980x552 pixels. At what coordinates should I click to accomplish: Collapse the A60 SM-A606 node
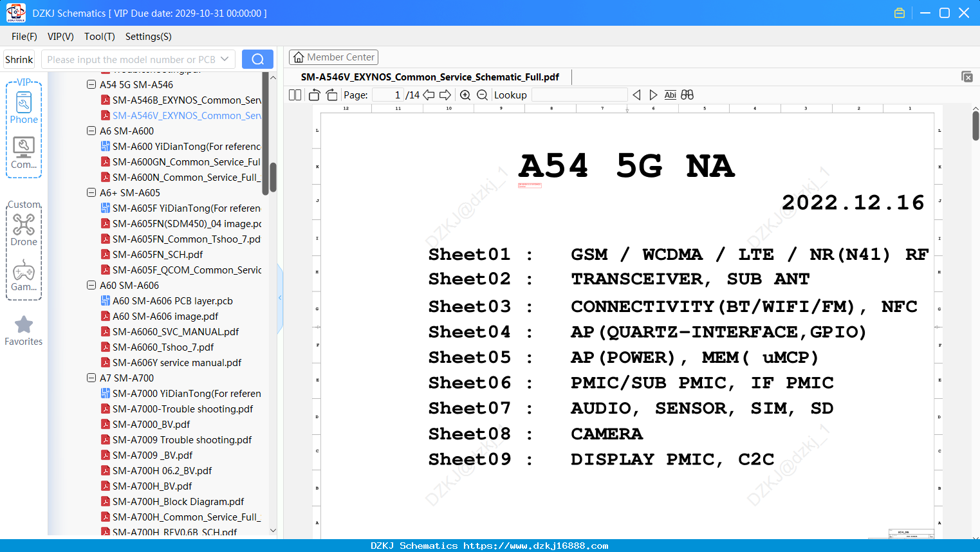tap(91, 285)
